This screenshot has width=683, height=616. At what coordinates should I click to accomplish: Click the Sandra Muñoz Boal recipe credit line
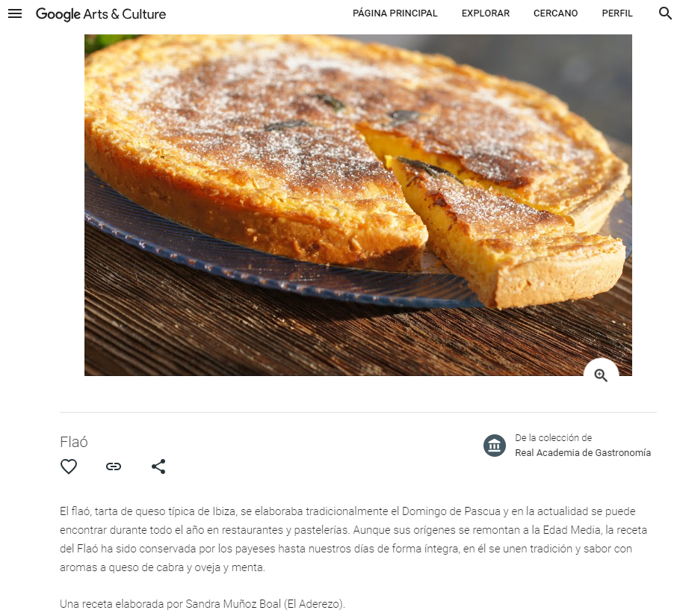pyautogui.click(x=202, y=604)
